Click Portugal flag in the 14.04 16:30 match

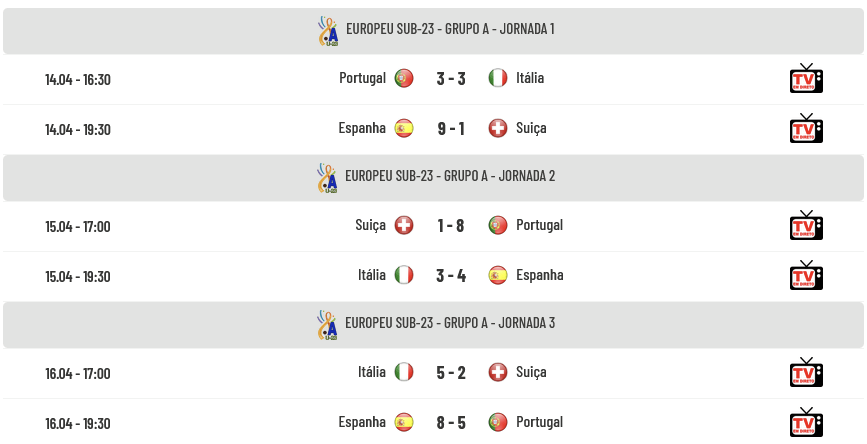(404, 78)
